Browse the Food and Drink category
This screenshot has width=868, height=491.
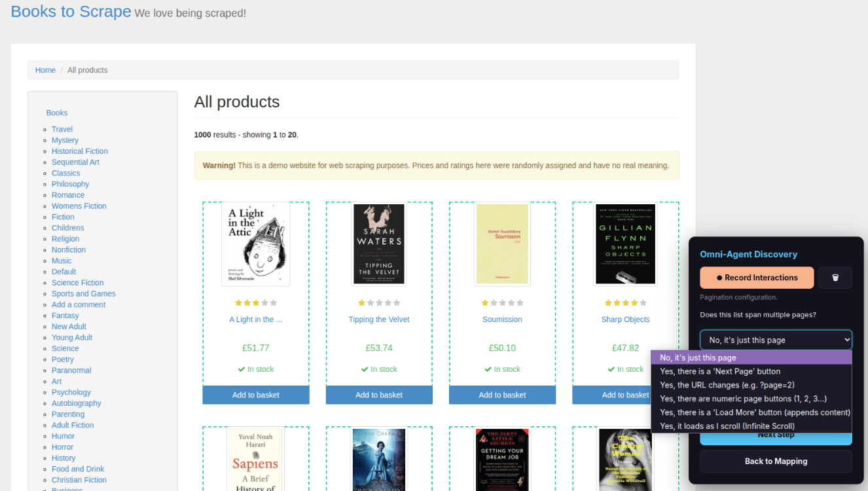click(78, 469)
